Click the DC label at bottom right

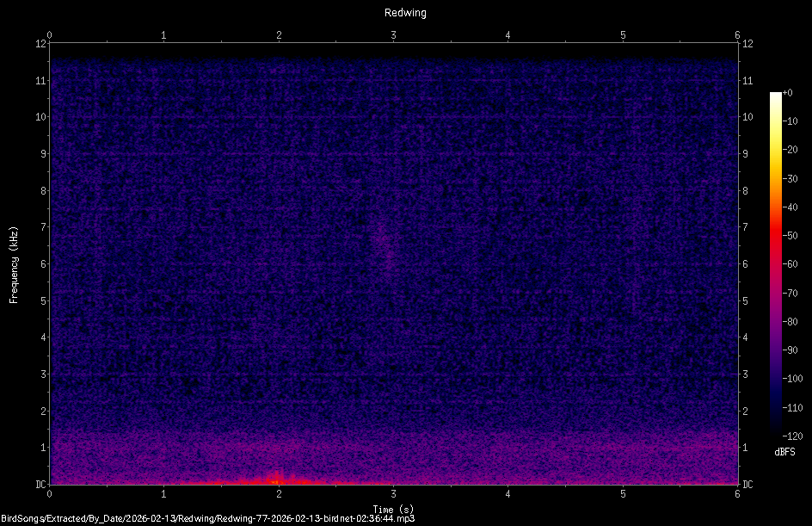point(747,485)
